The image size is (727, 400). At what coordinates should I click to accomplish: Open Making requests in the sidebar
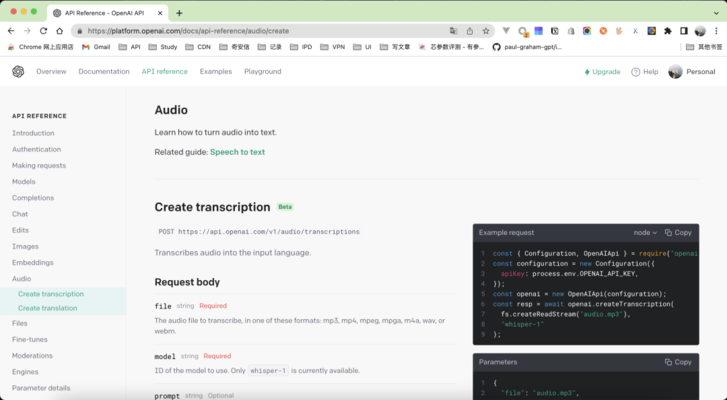coord(39,165)
